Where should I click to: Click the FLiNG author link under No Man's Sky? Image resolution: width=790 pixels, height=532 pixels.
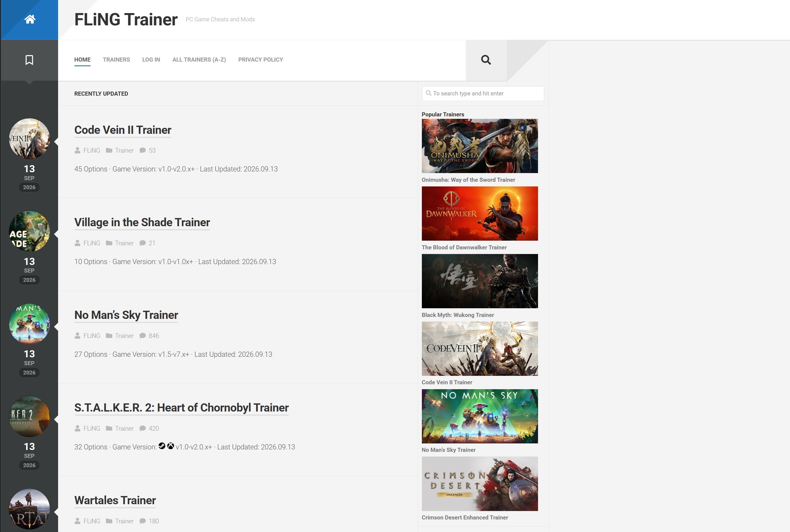tap(92, 335)
